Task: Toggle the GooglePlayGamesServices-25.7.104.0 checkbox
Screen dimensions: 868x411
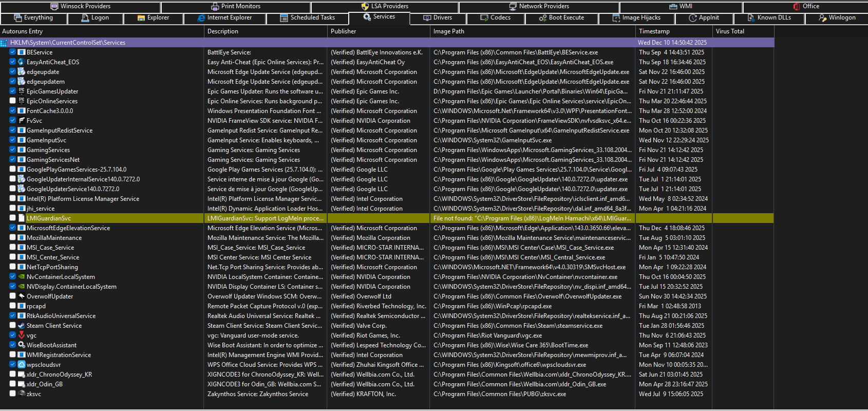Action: 12,170
